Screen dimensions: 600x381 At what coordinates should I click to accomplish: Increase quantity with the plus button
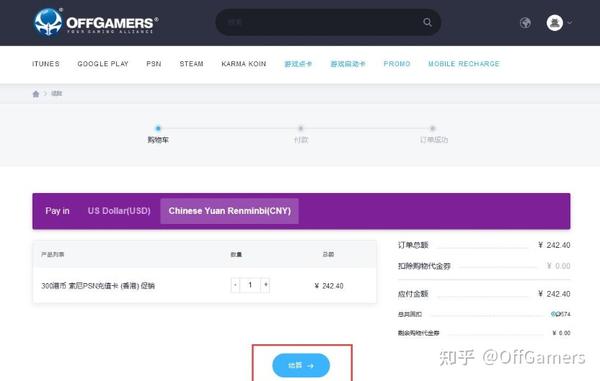pyautogui.click(x=266, y=285)
